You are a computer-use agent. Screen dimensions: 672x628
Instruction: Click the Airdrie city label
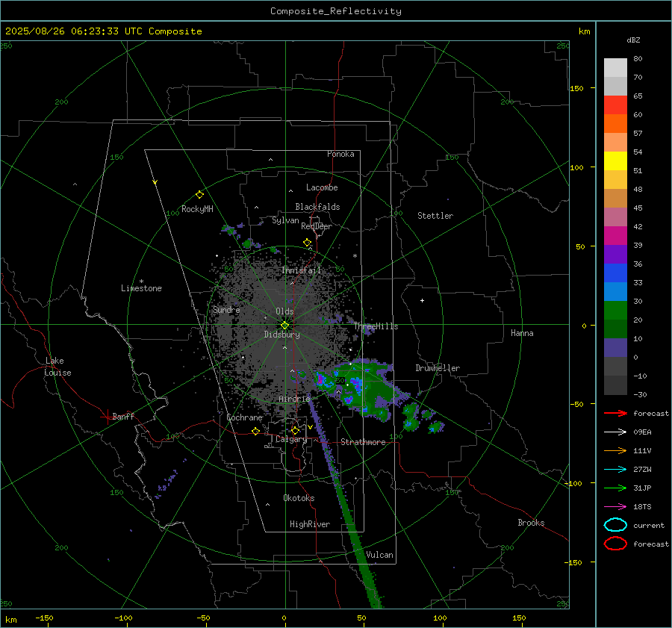[x=294, y=399]
